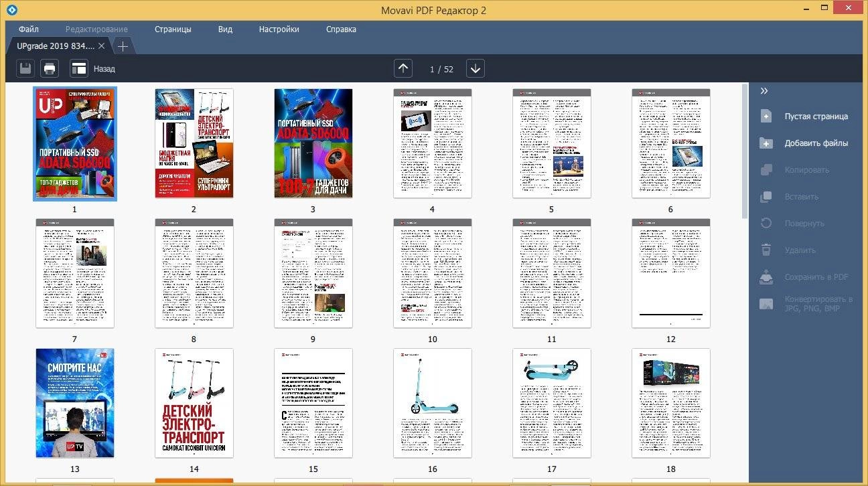Screen dimensions: 868x486
Task: Select page 5 thumbnail
Action: [551, 143]
